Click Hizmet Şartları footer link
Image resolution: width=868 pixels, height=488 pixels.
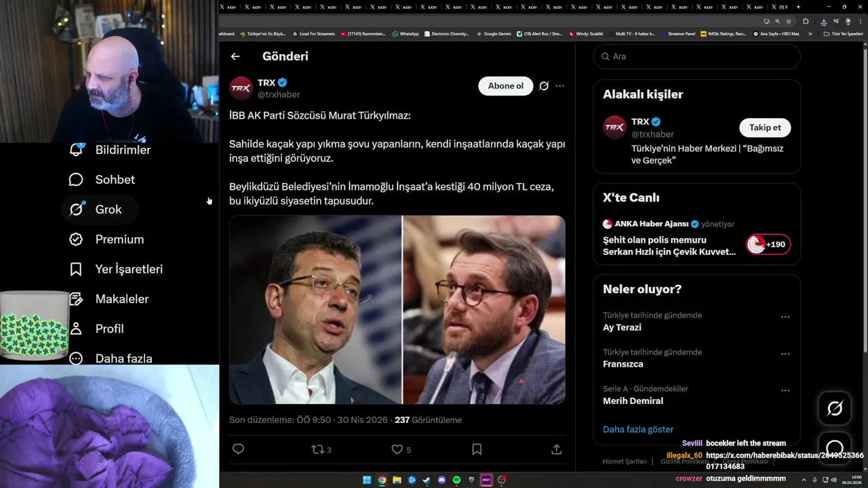coord(625,462)
